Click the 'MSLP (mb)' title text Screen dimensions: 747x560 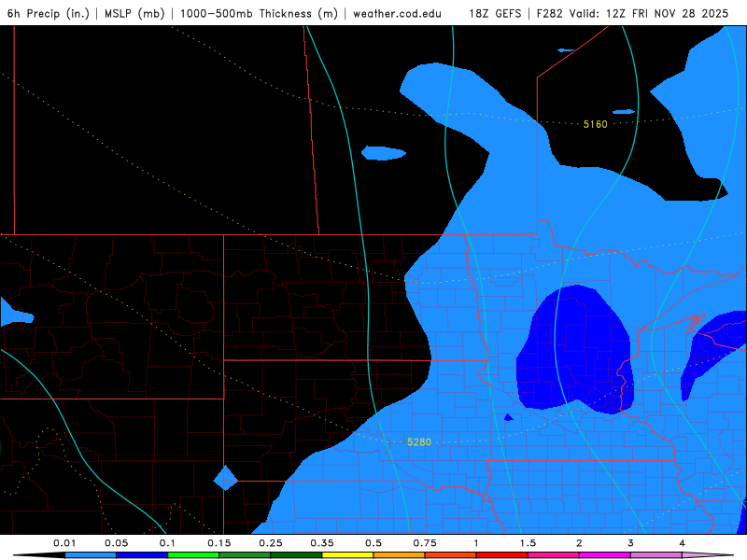(x=134, y=13)
